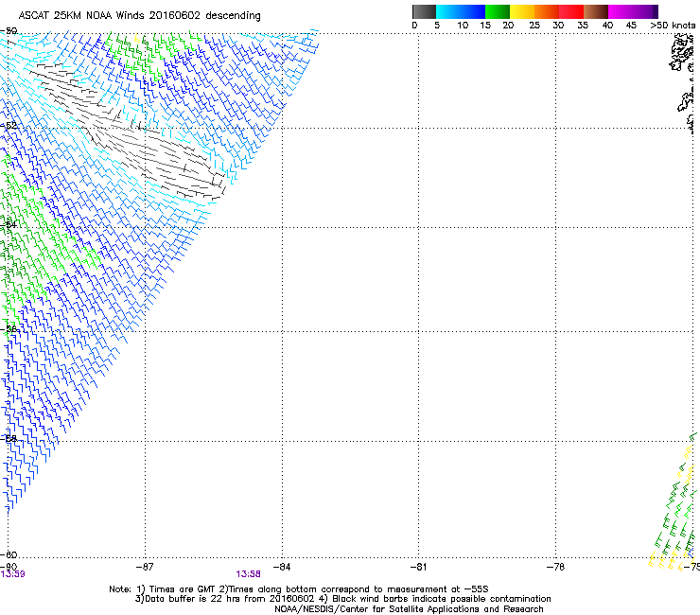Click the yellow 20-25 knots color swatch
The height and width of the screenshot is (615, 700).
point(522,11)
